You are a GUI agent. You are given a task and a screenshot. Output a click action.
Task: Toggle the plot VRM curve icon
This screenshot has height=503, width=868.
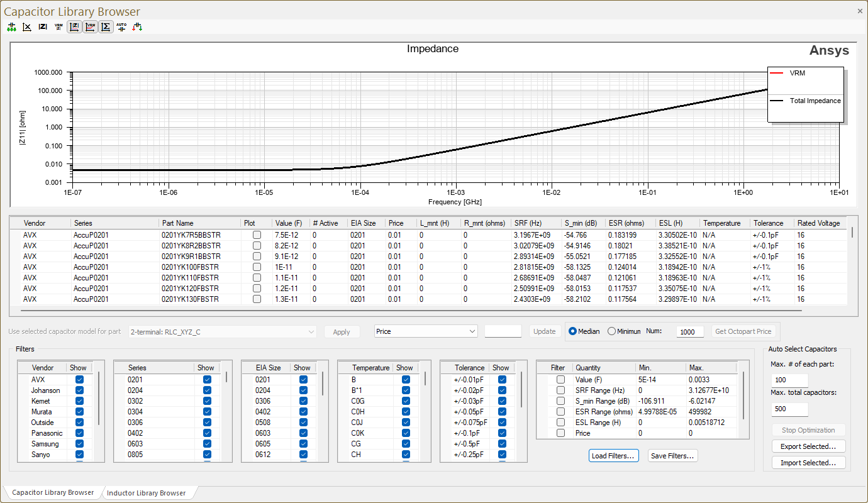[x=89, y=26]
